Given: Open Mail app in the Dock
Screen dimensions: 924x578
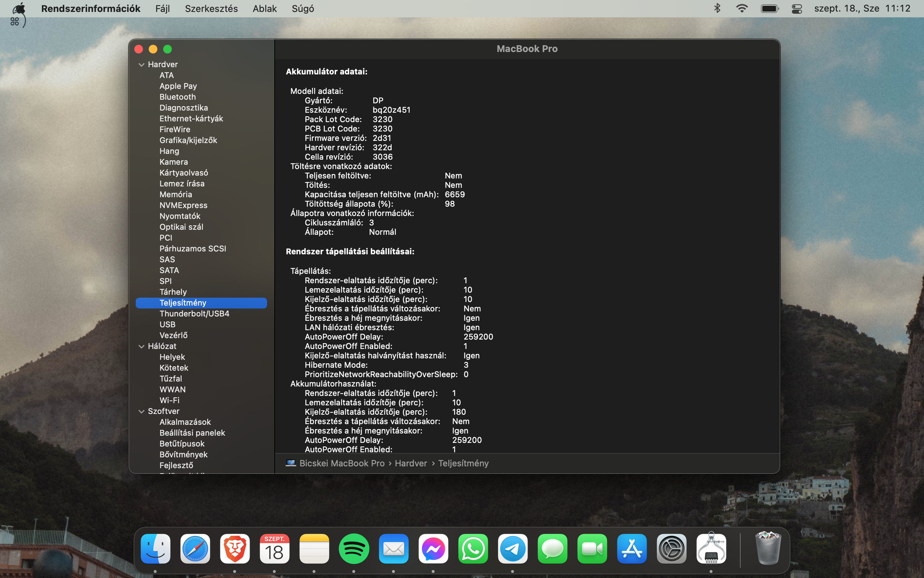Looking at the screenshot, I should (394, 549).
